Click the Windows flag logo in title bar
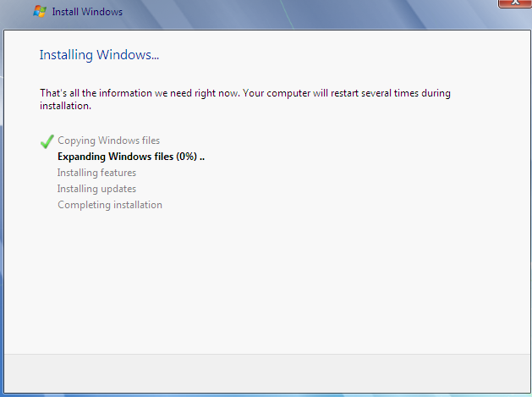Viewport: 532px width, 397px height. point(40,12)
